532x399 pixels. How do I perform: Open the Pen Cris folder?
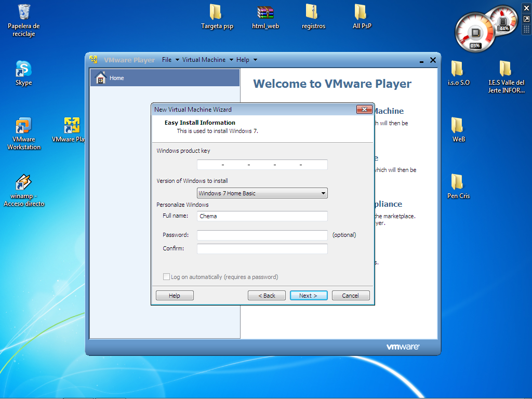[x=458, y=182]
